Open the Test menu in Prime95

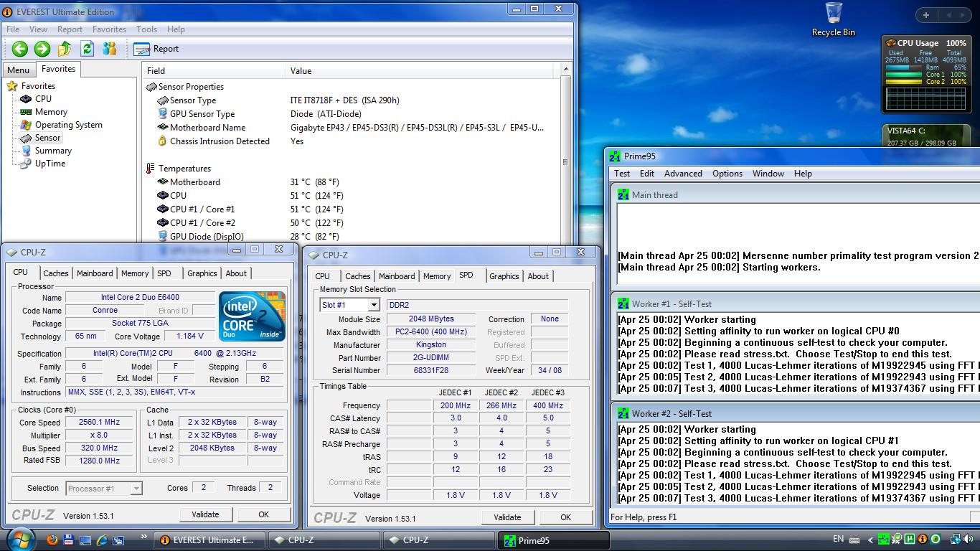622,174
